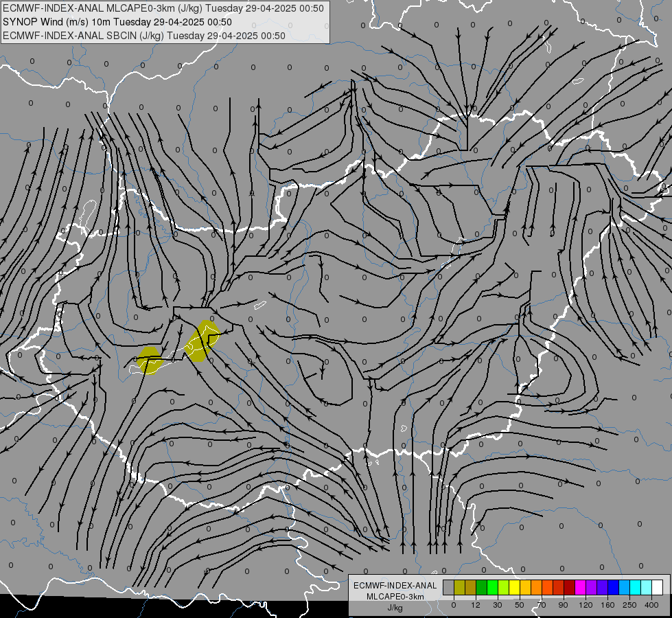Click the J/kg unit label in legend

tap(395, 607)
